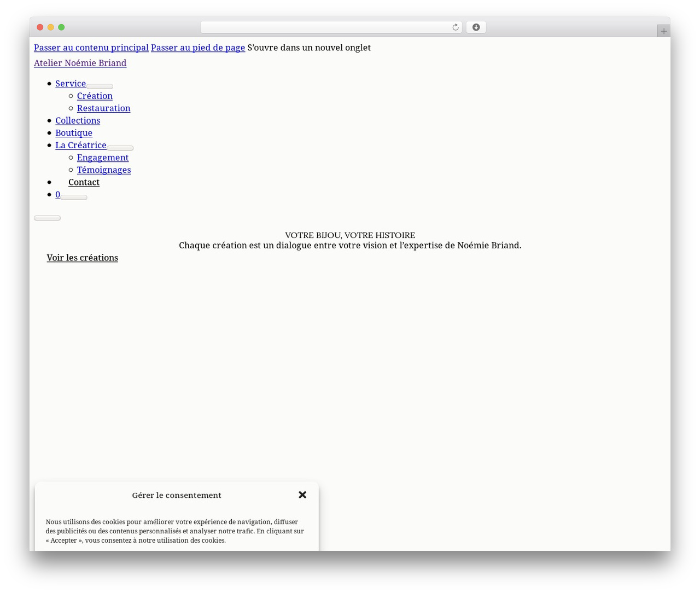Open the Restauration submenu link
This screenshot has height=593, width=700.
click(104, 108)
